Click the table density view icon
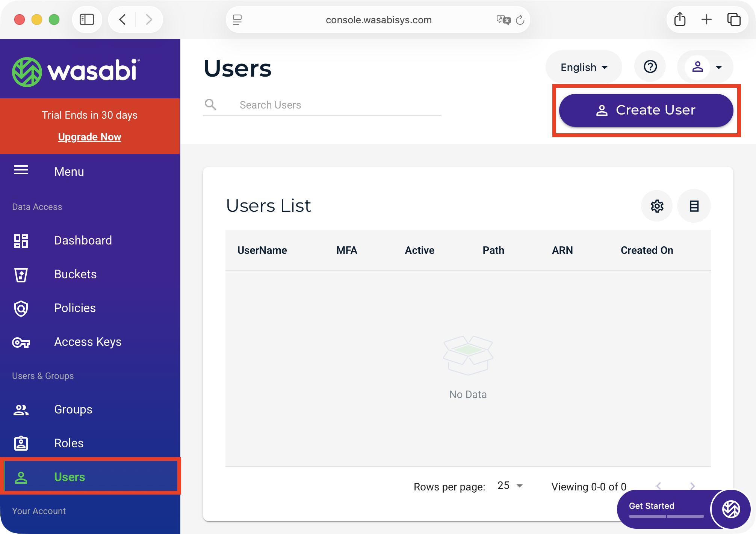Screen dimensions: 756x534 (x=694, y=206)
